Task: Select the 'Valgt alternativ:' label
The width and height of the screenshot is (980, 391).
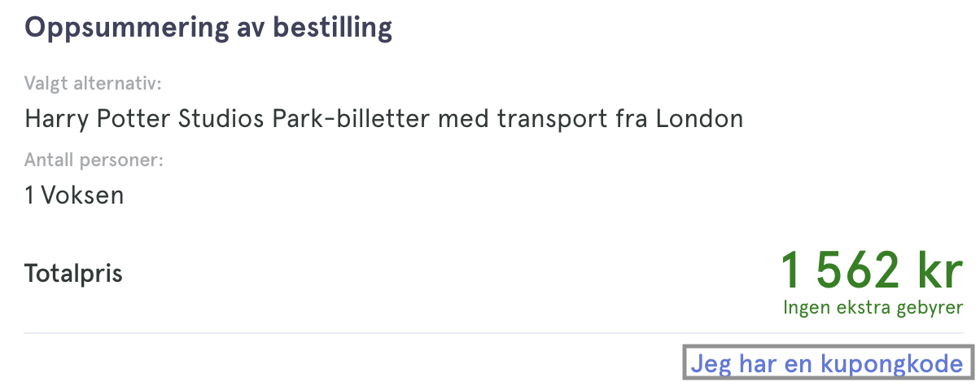Action: pos(94,84)
